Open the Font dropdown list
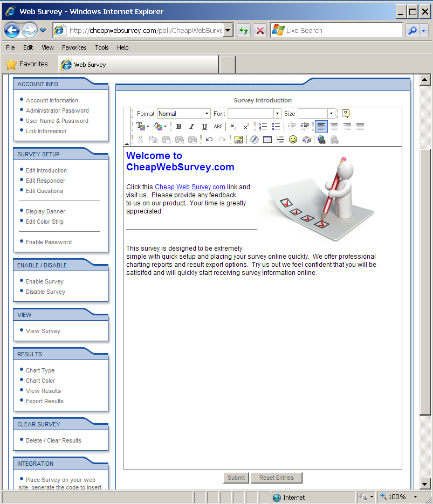Screen dimensions: 433x504 pyautogui.click(x=255, y=114)
